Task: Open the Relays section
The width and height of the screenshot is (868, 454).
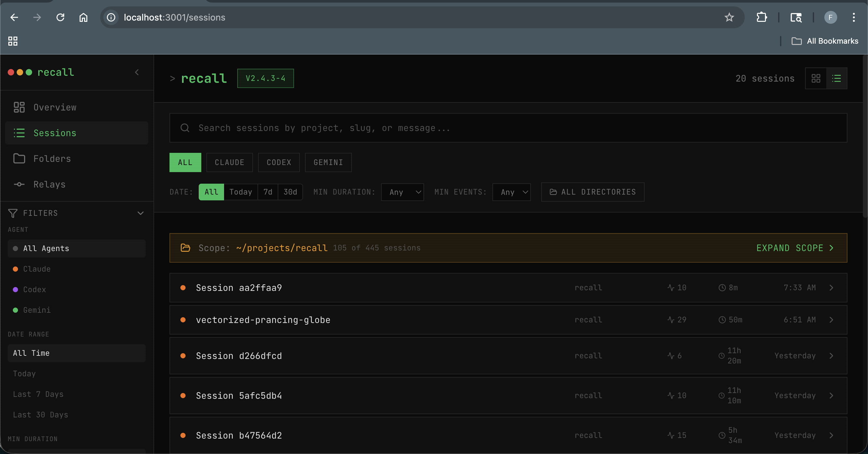Action: tap(49, 184)
